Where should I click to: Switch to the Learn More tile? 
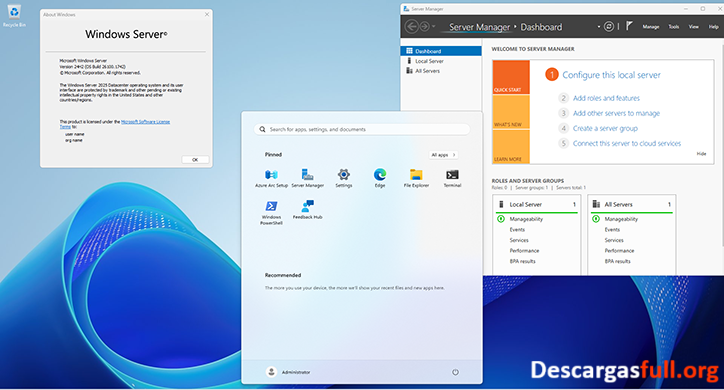pyautogui.click(x=511, y=146)
